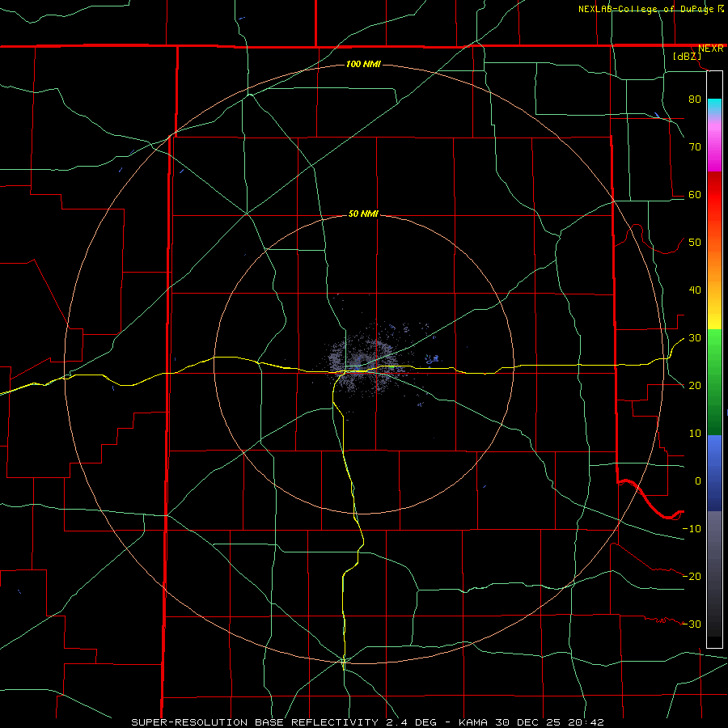Image resolution: width=728 pixels, height=728 pixels.
Task: Click the -30 value on dBZ scale
Action: coord(692,624)
